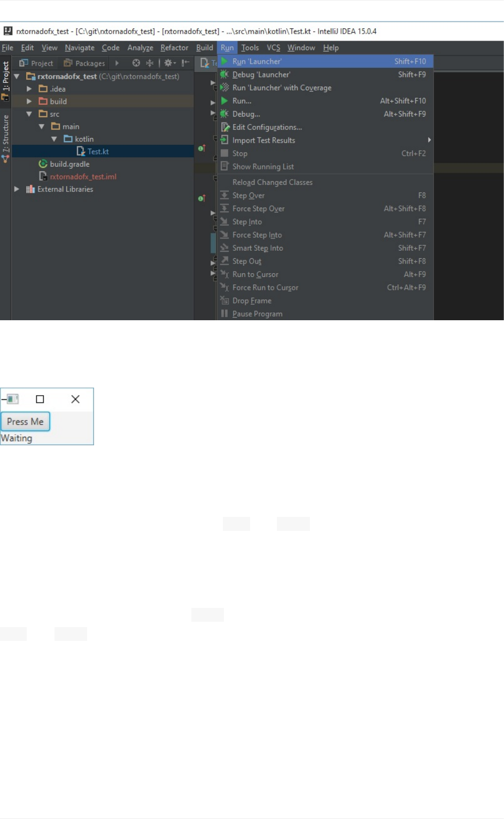
Task: Select rxtornadofx_test.iml file
Action: [83, 176]
